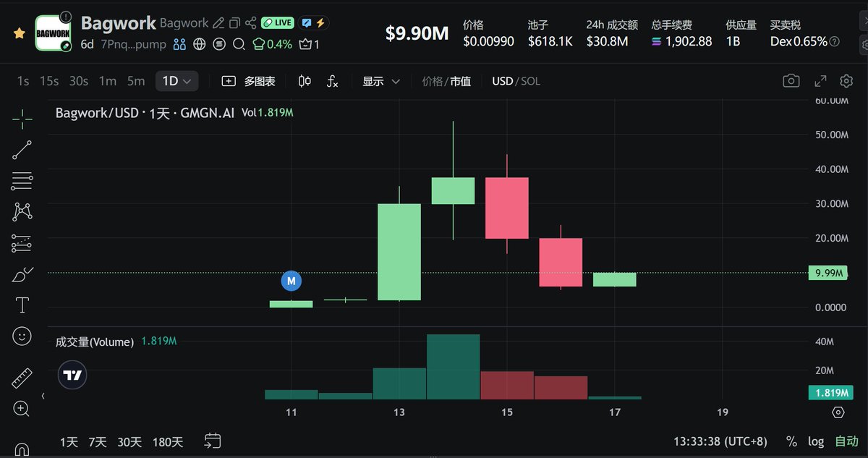Open time axis settings hexagon icon
This screenshot has height=458, width=868.
(x=838, y=412)
